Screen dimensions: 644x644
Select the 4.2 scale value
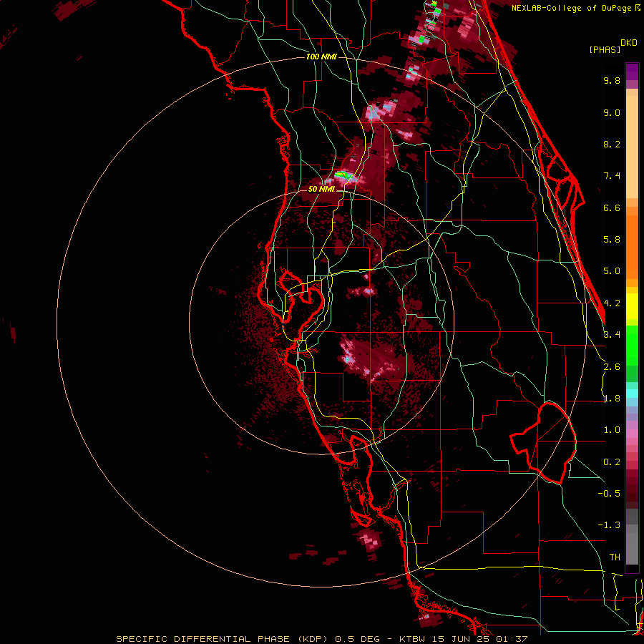pyautogui.click(x=612, y=303)
